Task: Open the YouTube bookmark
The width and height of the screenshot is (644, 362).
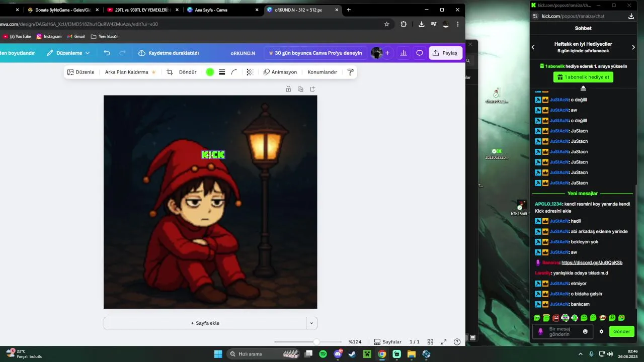Action: [17, 36]
